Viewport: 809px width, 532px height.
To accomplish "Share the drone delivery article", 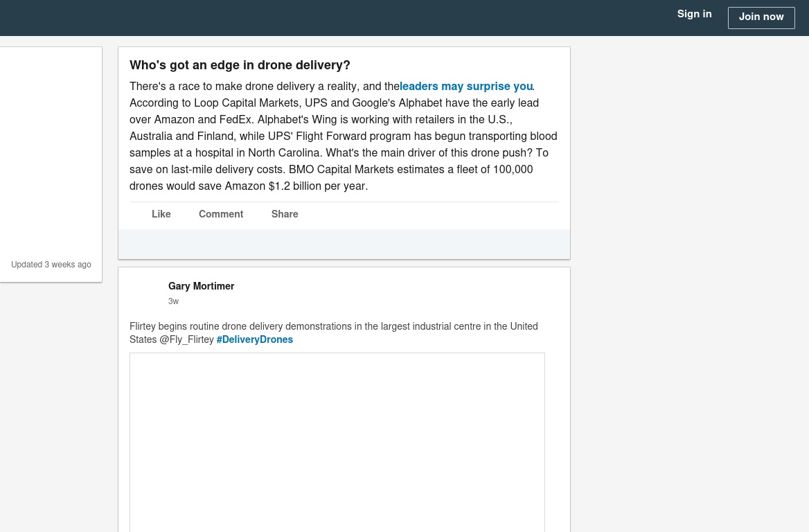I will (x=285, y=214).
